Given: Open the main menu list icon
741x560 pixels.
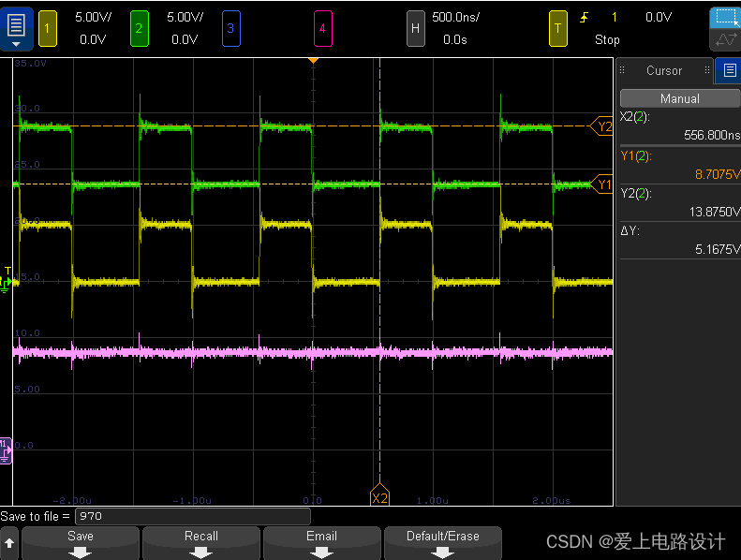Looking at the screenshot, I should pyautogui.click(x=16, y=28).
